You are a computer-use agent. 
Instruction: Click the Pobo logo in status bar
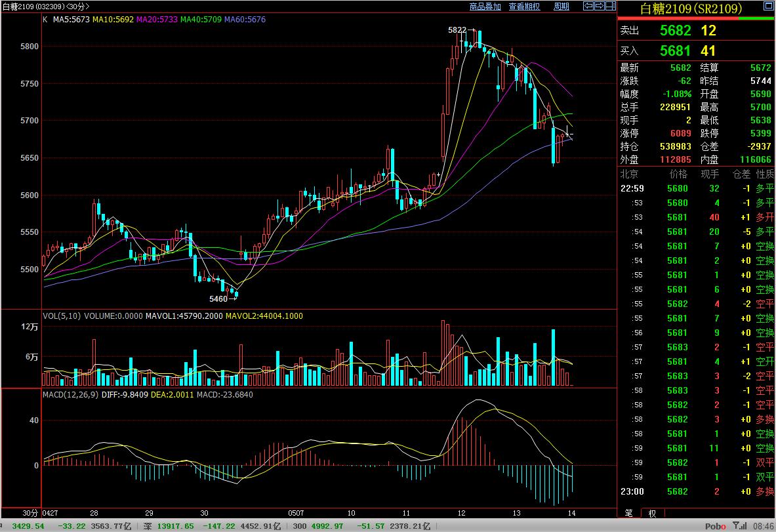point(716,526)
